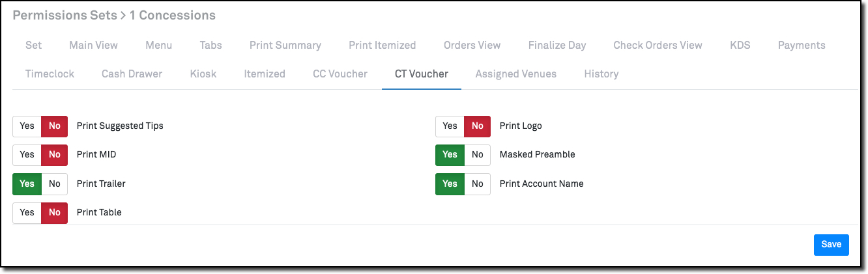
Task: Open the Assigned Venues tab
Action: point(516,74)
